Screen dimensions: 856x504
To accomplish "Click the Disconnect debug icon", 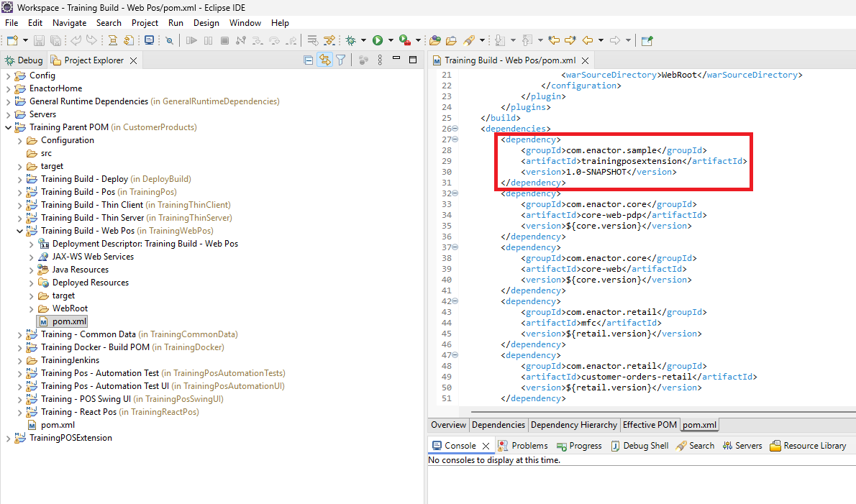I will tap(241, 40).
